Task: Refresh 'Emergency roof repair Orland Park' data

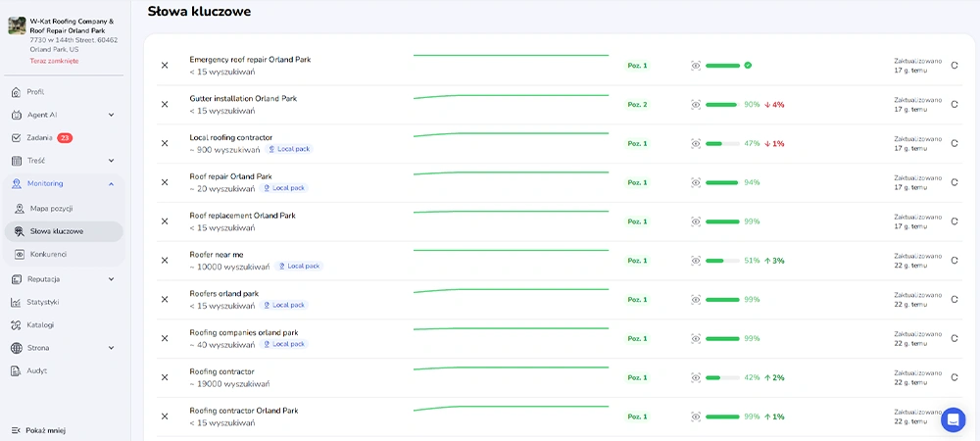Action: pos(955,66)
